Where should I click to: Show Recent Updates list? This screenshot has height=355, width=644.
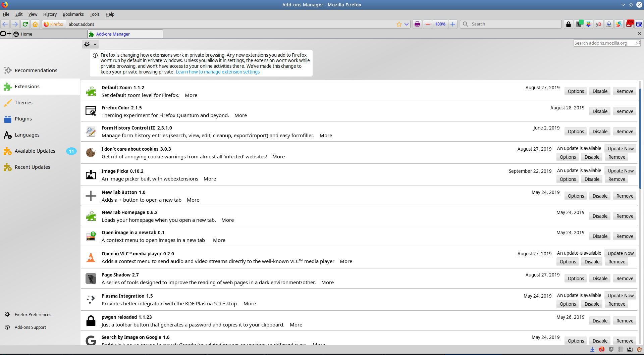click(40, 167)
